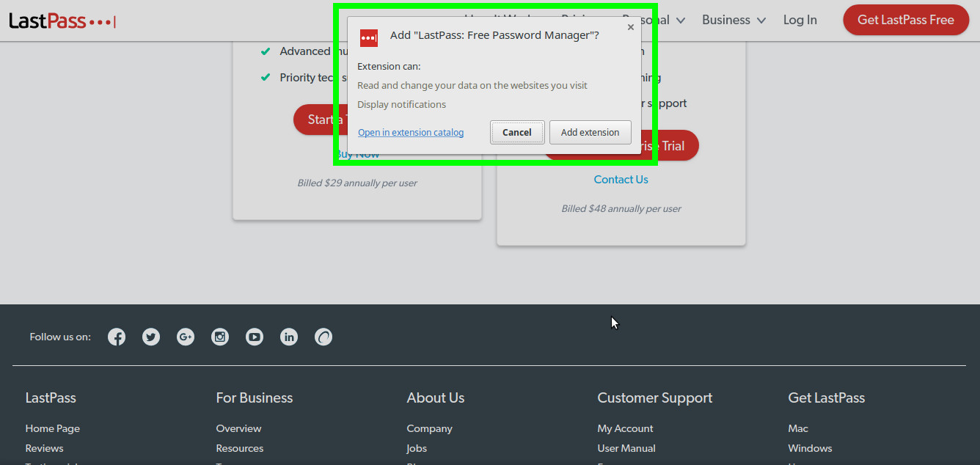The width and height of the screenshot is (980, 465).
Task: Select the Windows link under Get LastPass
Action: pyautogui.click(x=811, y=448)
